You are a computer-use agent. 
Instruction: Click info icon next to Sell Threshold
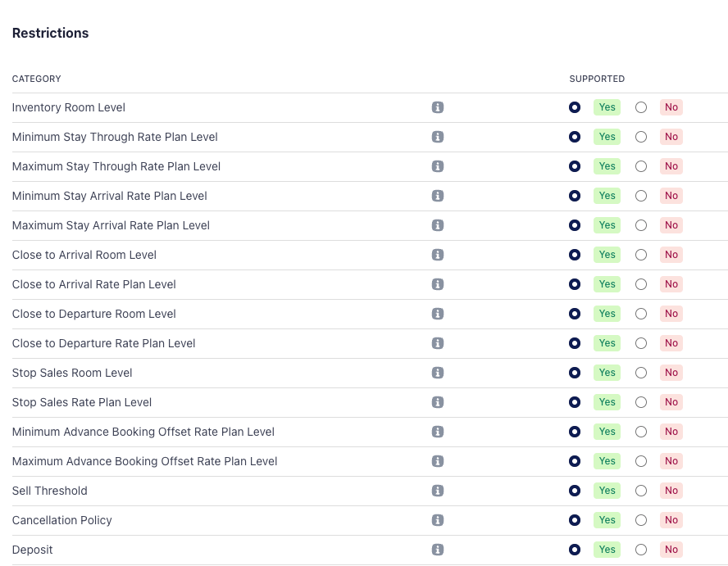coord(438,491)
